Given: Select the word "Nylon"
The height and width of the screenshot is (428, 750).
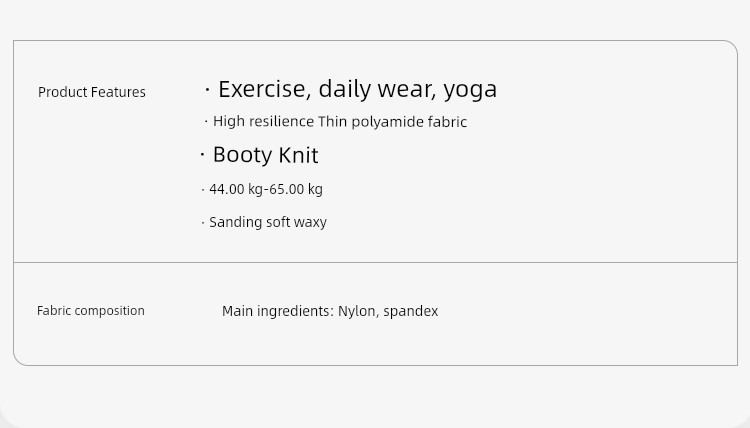Looking at the screenshot, I should 357,311.
